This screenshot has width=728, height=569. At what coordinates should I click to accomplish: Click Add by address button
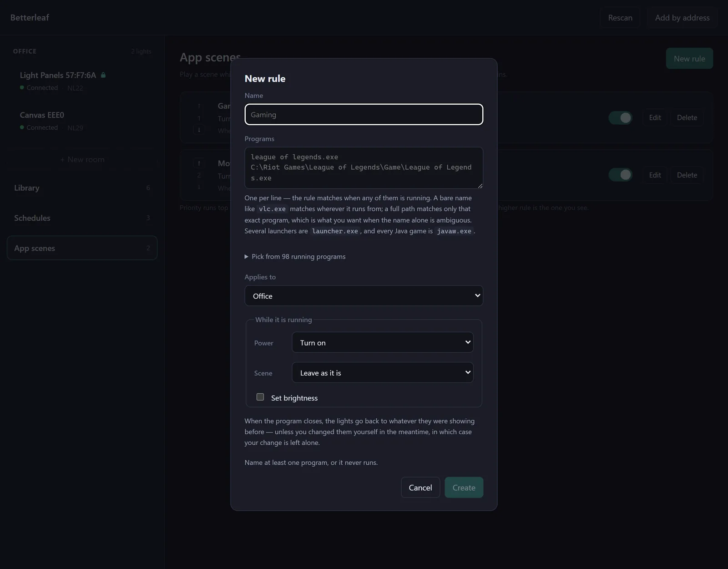(x=682, y=18)
